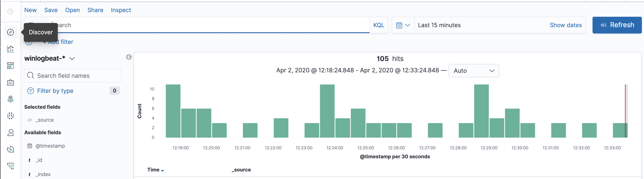This screenshot has height=179, width=644.
Task: Click the _id string type icon
Action: 30,161
